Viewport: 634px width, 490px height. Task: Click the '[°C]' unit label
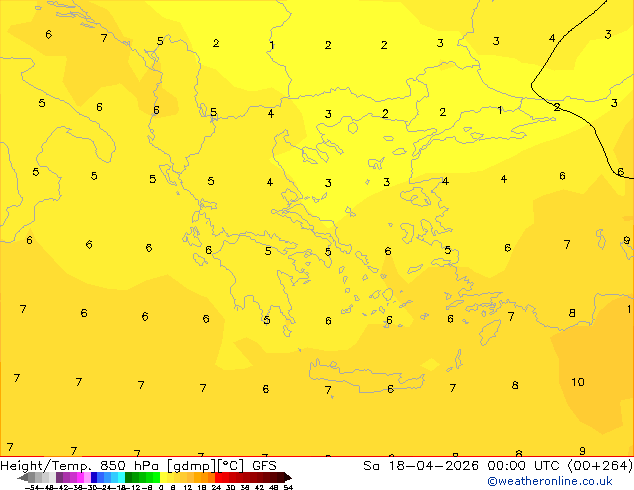pyautogui.click(x=231, y=466)
